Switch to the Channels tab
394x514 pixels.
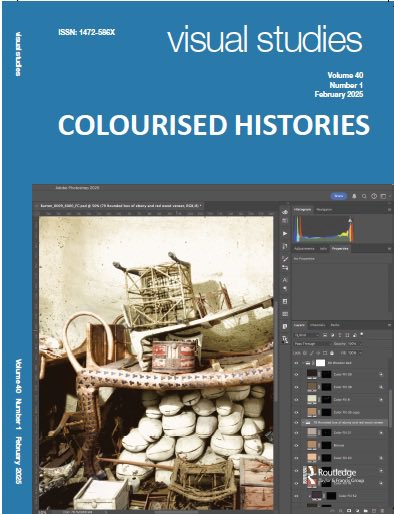click(317, 325)
